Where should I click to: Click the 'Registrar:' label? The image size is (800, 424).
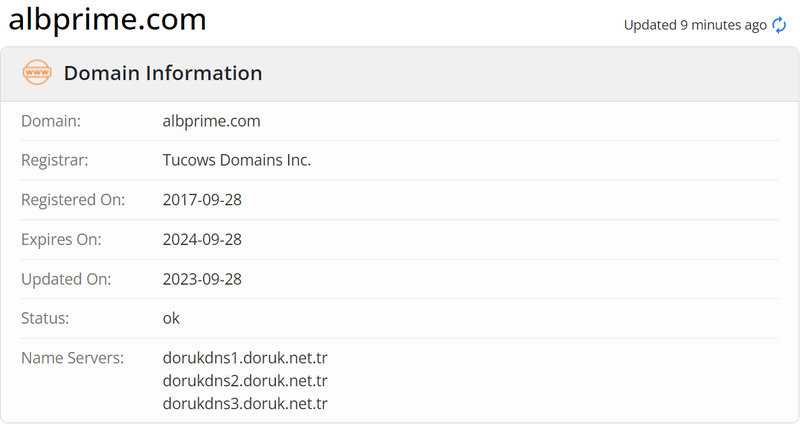point(55,160)
